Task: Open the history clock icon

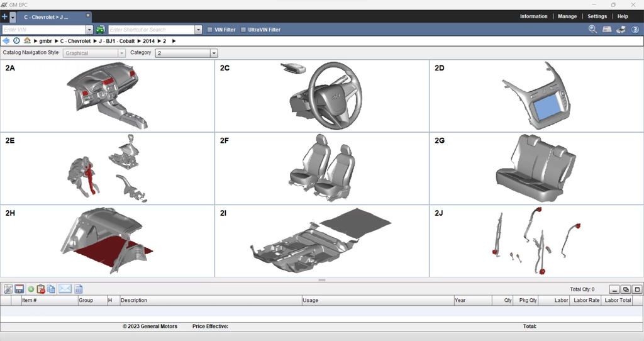Action: [x=16, y=41]
